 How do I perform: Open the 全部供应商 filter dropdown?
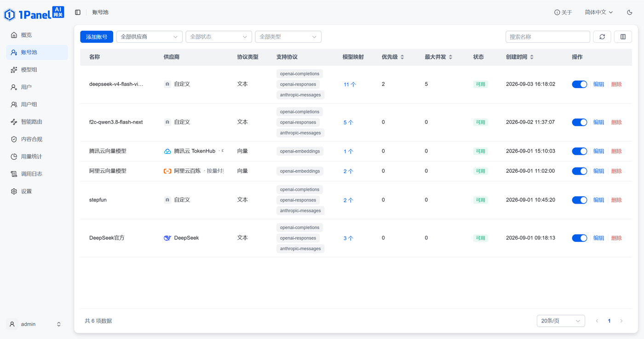[149, 37]
